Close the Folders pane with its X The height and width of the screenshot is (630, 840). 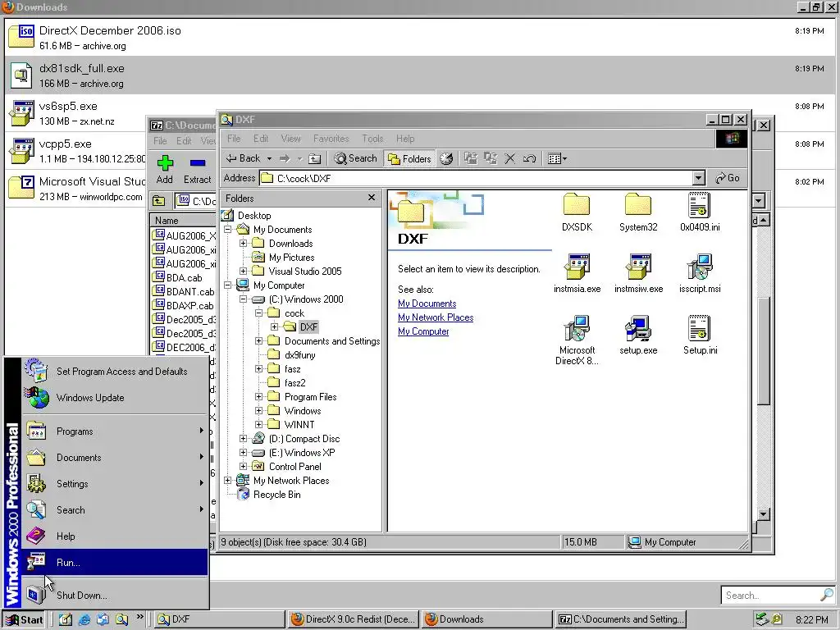(372, 198)
